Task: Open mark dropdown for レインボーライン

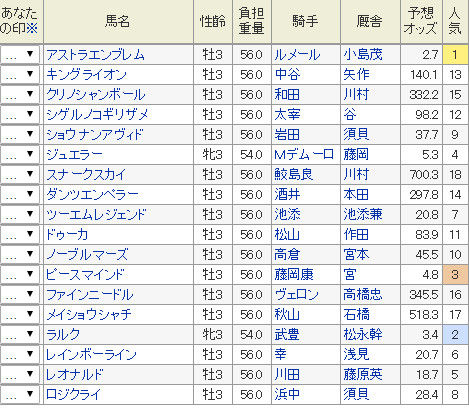Action: [20, 354]
